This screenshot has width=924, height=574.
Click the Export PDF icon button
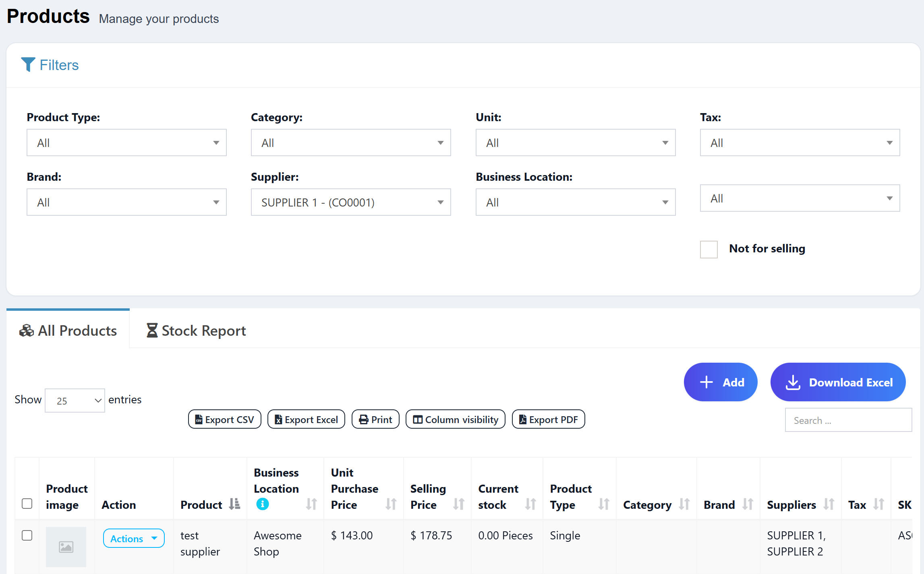pos(522,419)
